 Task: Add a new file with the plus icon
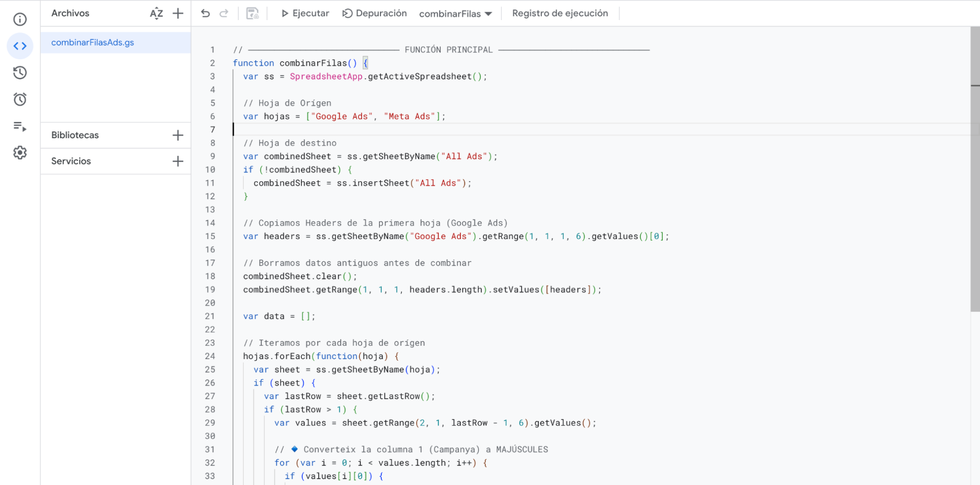pos(178,13)
